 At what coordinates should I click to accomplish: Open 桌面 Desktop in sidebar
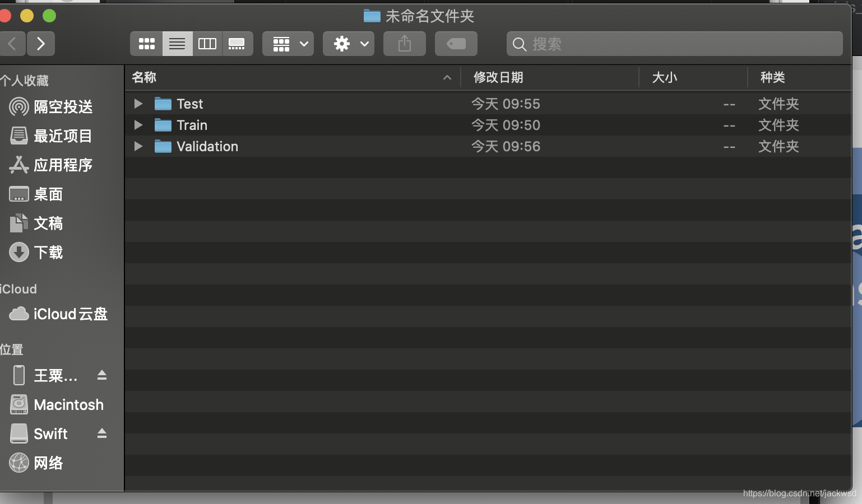(62, 194)
